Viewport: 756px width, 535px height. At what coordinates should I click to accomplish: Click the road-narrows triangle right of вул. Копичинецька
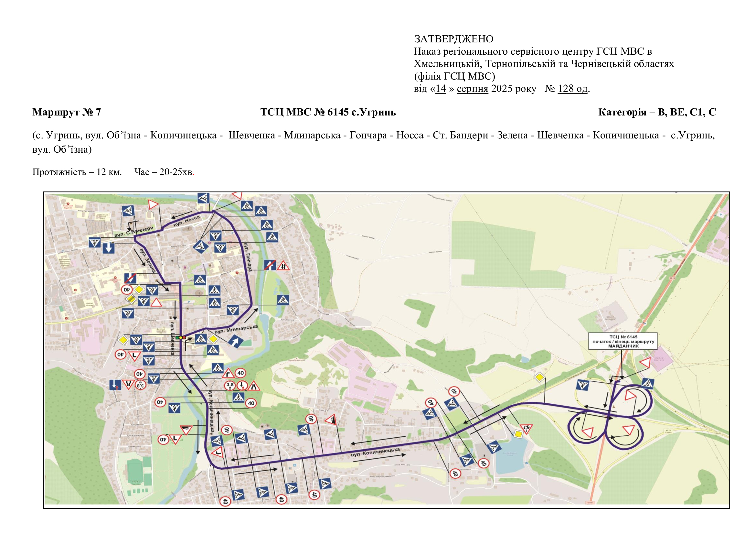click(253, 386)
